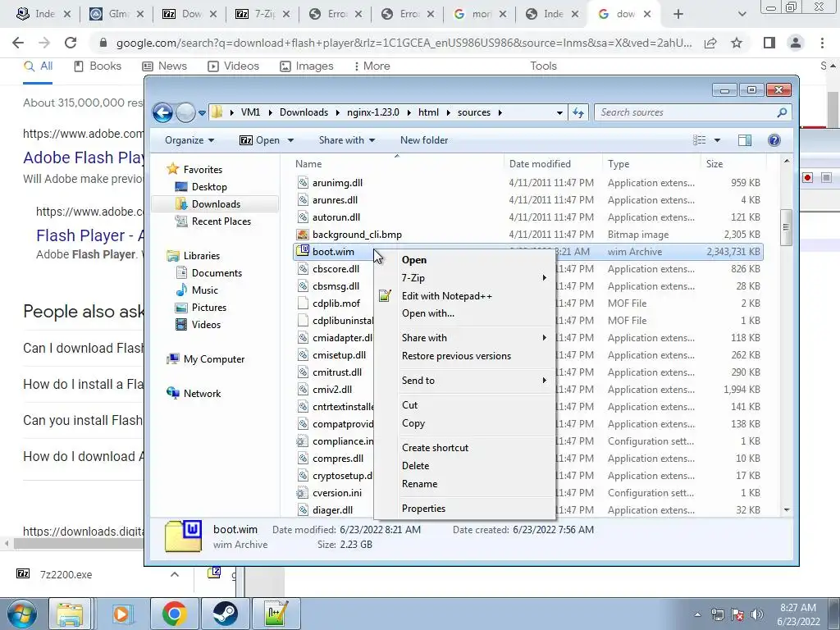Viewport: 840px width, 630px height.
Task: Select the background_cli.bmp file icon
Action: pos(303,235)
